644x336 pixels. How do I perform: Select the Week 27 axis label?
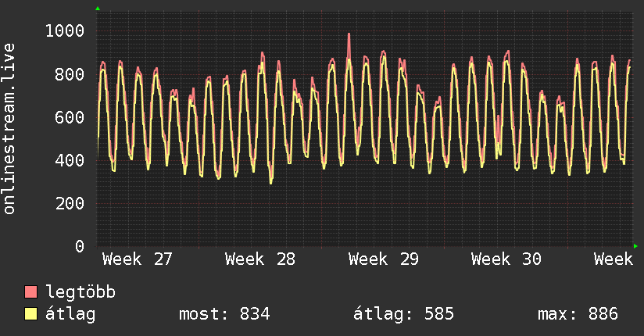click(x=138, y=259)
